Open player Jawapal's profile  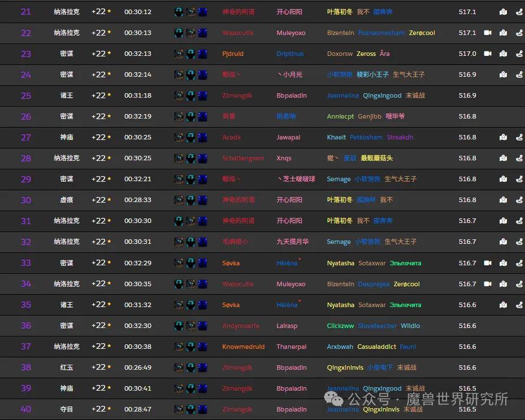[x=288, y=137]
